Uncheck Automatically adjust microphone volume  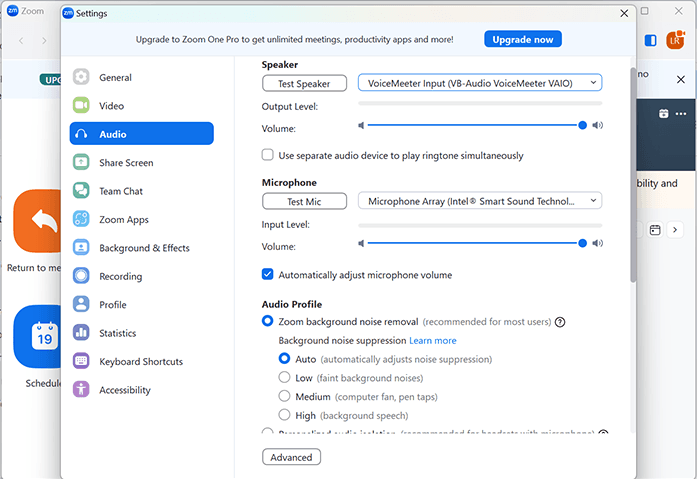[x=268, y=274]
